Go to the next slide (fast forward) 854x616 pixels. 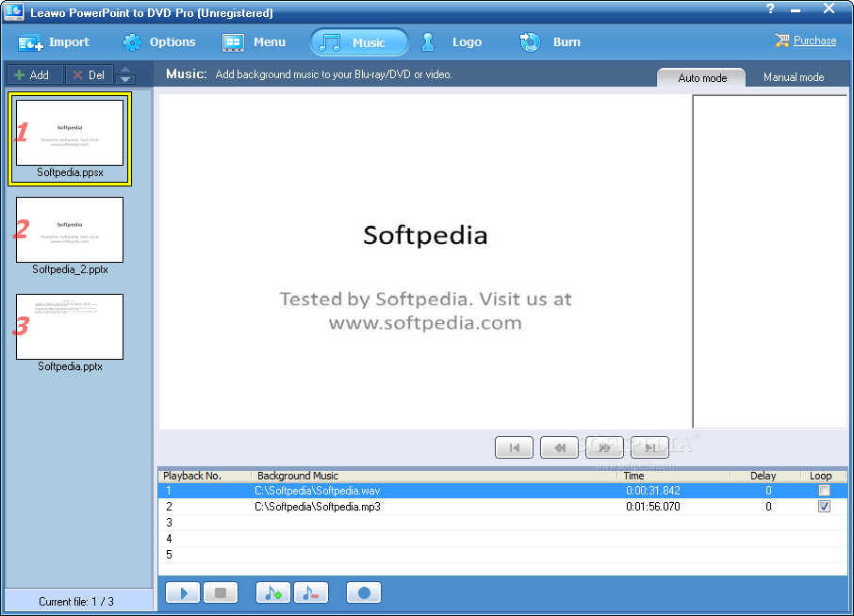[604, 447]
